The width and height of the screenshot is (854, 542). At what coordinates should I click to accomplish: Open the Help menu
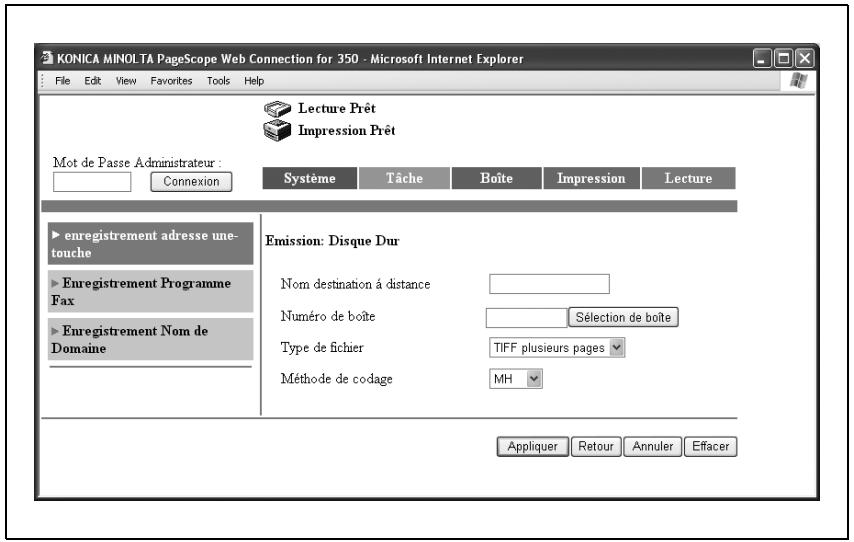(254, 81)
